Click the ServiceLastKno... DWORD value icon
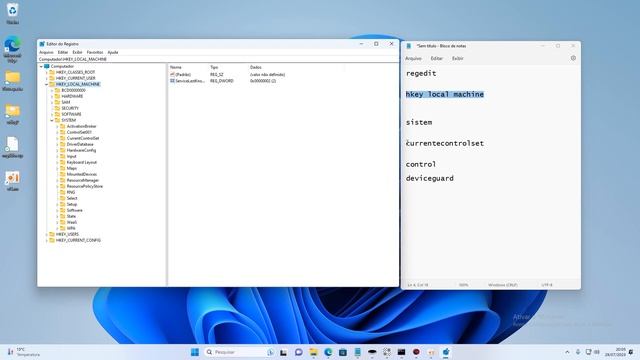The image size is (640, 360). (x=172, y=81)
